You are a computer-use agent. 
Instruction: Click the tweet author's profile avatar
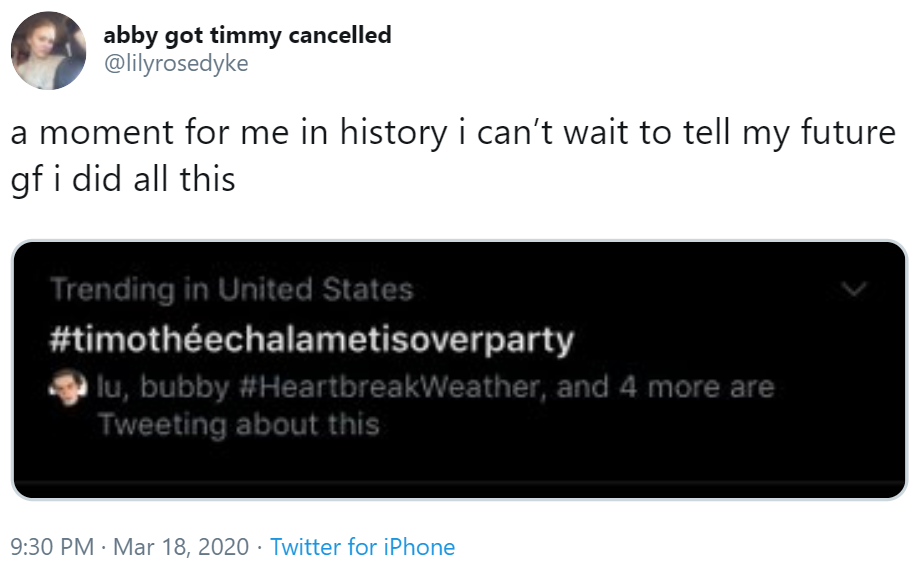coord(48,51)
